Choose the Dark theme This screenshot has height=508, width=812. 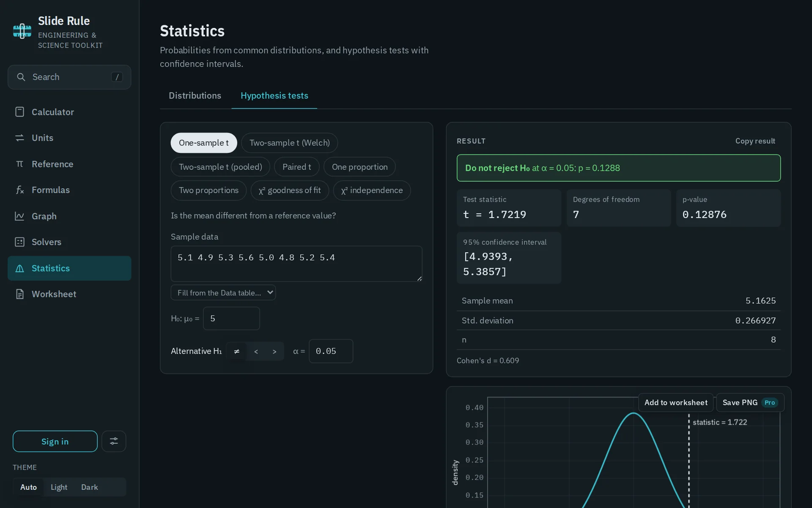(x=89, y=487)
